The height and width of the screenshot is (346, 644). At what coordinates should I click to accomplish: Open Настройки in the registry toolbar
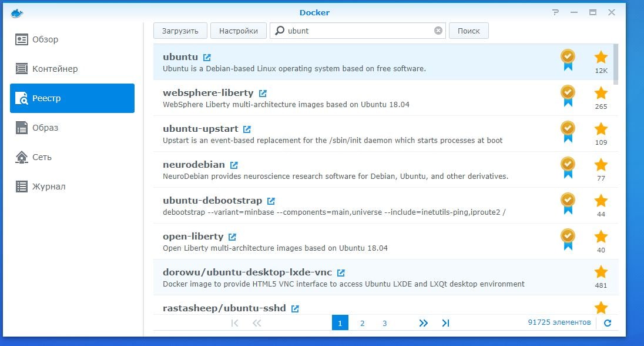pyautogui.click(x=238, y=31)
